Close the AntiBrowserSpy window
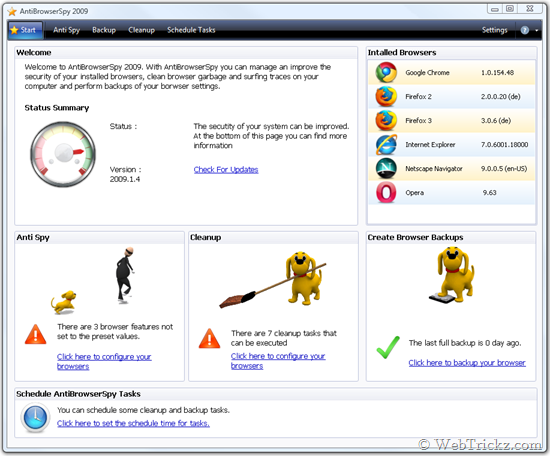This screenshot has height=456, width=550. pyautogui.click(x=530, y=9)
